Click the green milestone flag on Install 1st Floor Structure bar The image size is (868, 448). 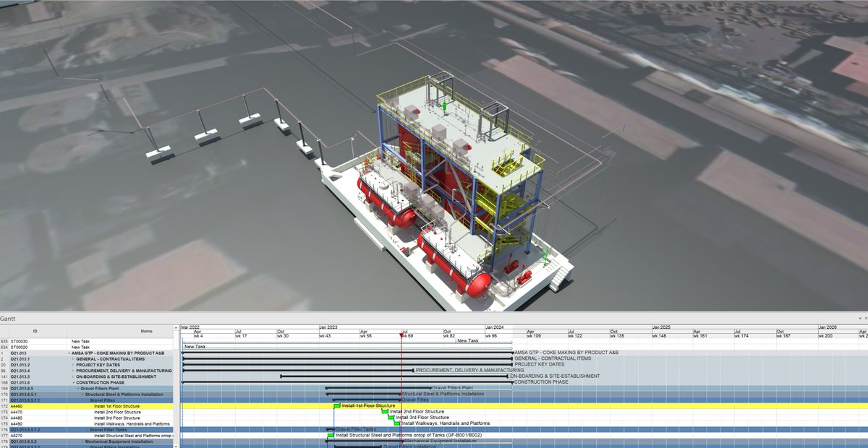point(337,405)
